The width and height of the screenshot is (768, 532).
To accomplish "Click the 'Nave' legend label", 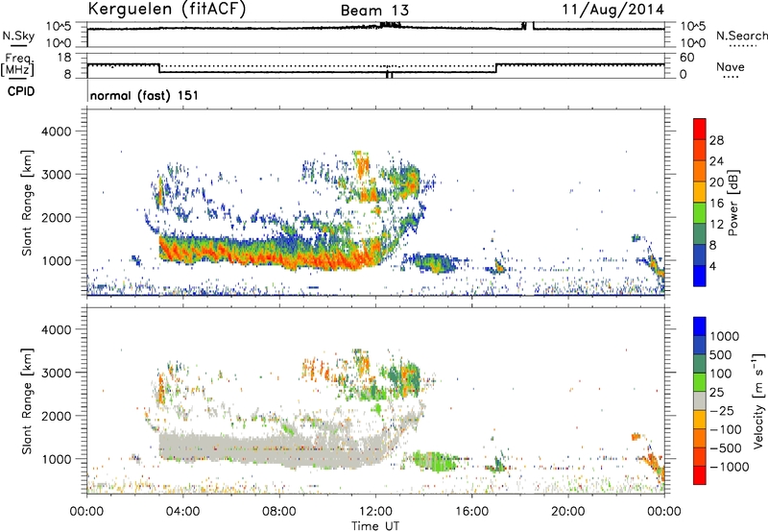I will pyautogui.click(x=730, y=66).
